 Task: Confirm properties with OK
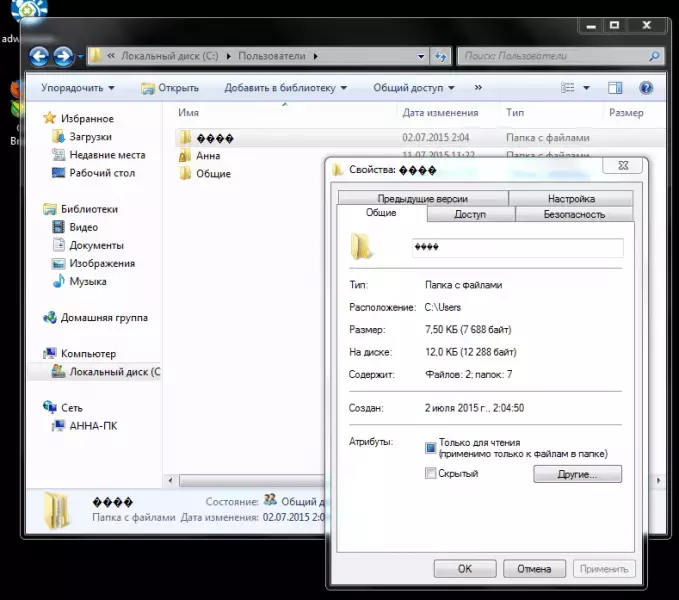pos(465,568)
